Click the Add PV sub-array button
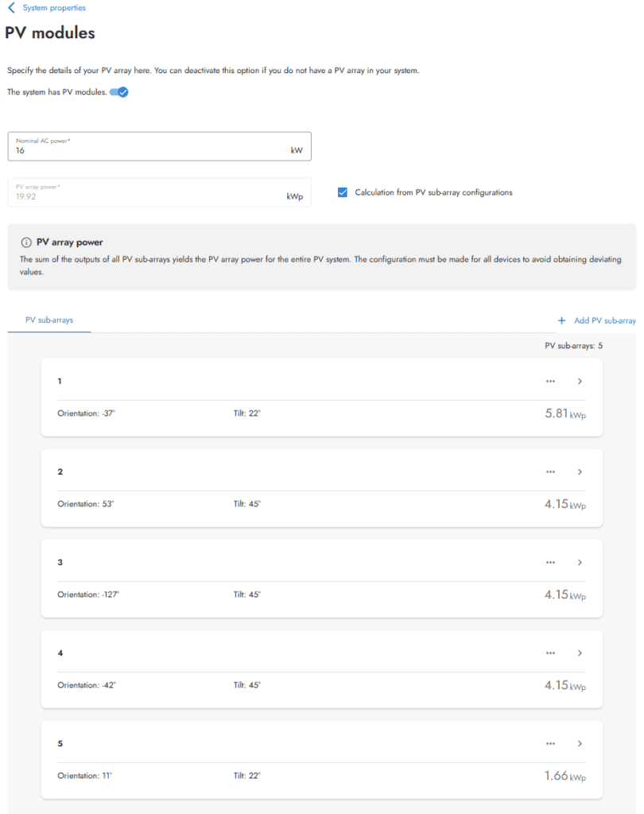 coord(604,320)
